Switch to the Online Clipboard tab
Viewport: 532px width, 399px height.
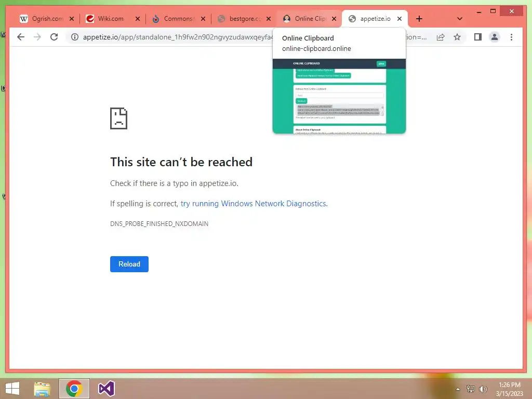pos(307,19)
